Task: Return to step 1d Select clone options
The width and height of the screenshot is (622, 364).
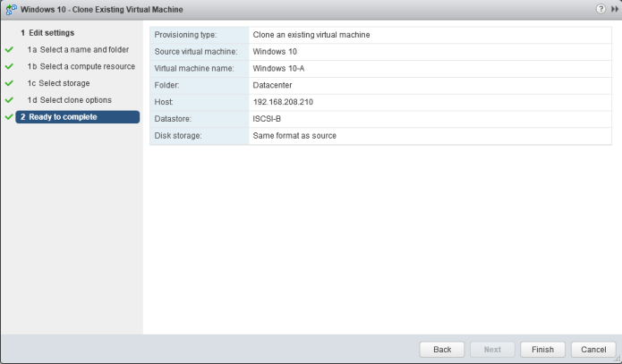Action: click(x=69, y=100)
